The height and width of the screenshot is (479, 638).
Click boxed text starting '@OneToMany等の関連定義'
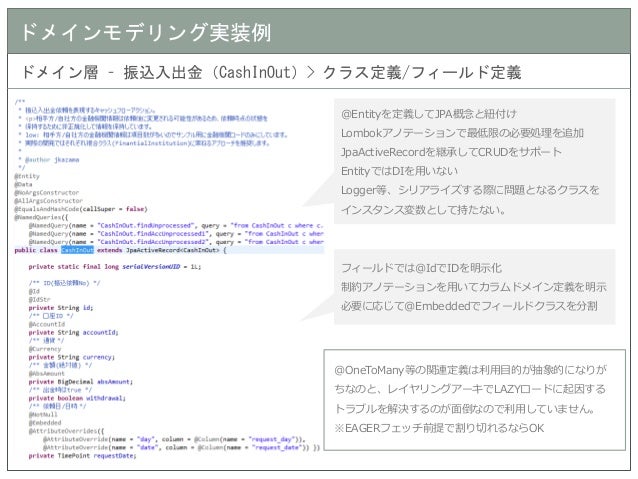click(x=470, y=370)
